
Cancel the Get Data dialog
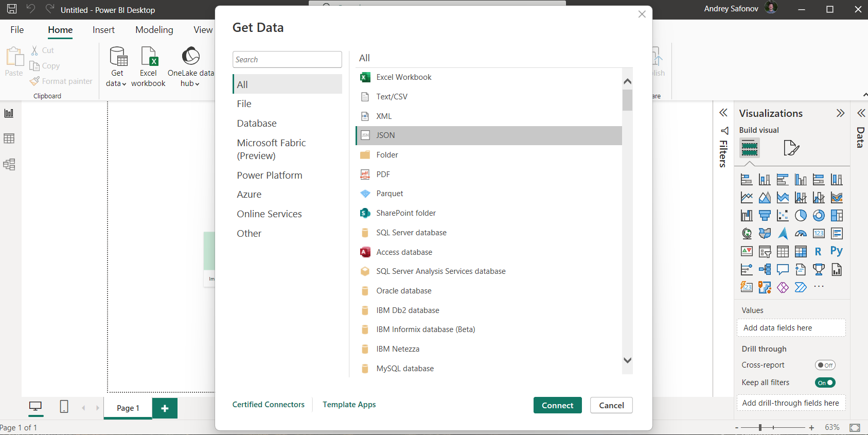tap(611, 405)
